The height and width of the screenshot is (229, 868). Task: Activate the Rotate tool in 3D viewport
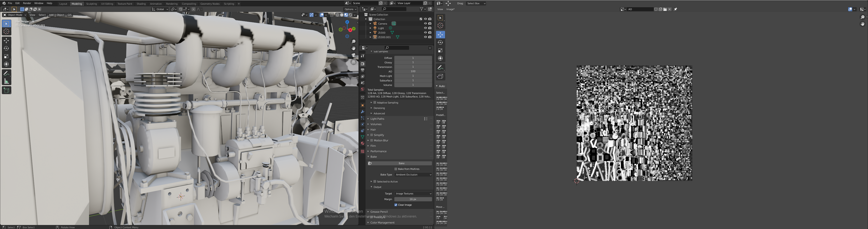pyautogui.click(x=6, y=49)
